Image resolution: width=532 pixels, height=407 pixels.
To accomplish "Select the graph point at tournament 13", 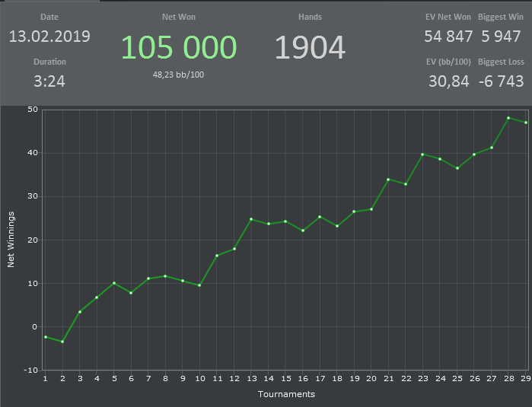I will (251, 219).
